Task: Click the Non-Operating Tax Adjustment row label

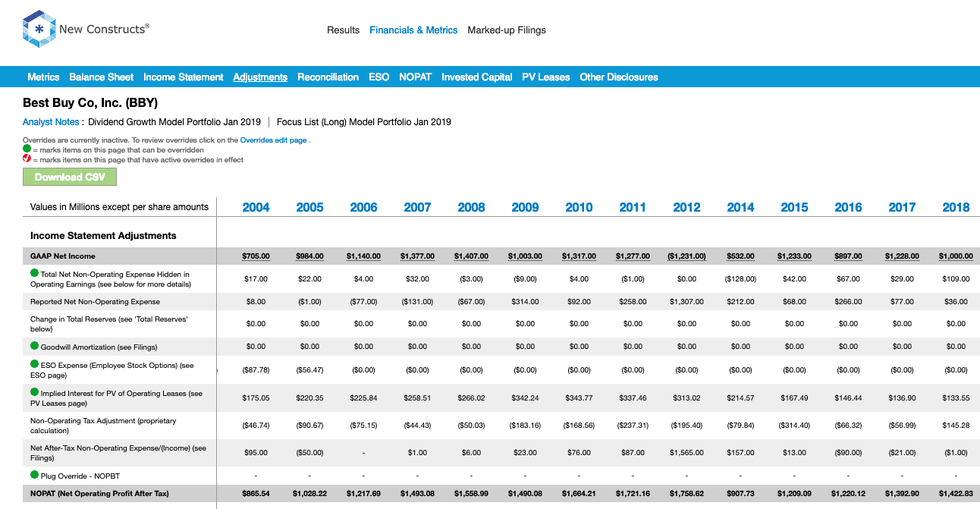Action: [103, 426]
